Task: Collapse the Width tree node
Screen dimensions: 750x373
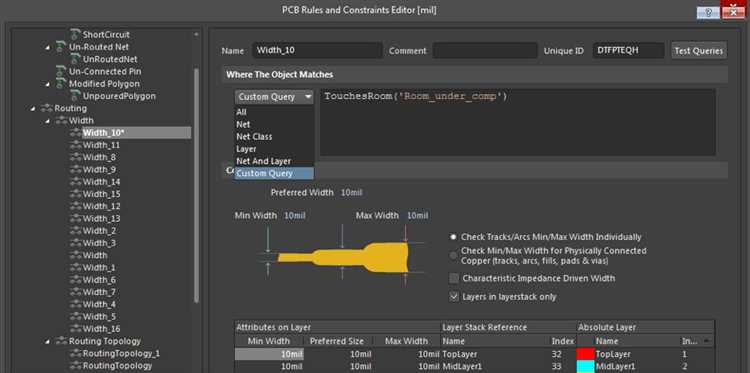Action: 48,121
